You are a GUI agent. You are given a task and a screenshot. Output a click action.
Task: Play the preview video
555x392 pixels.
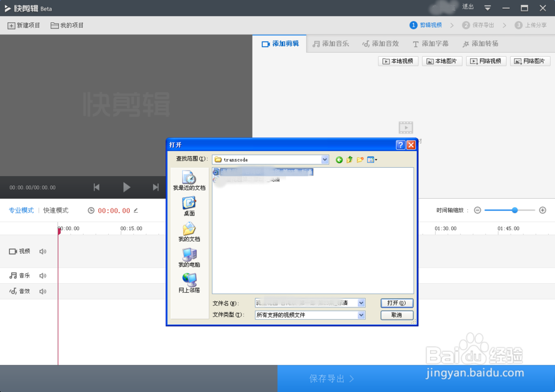click(127, 187)
